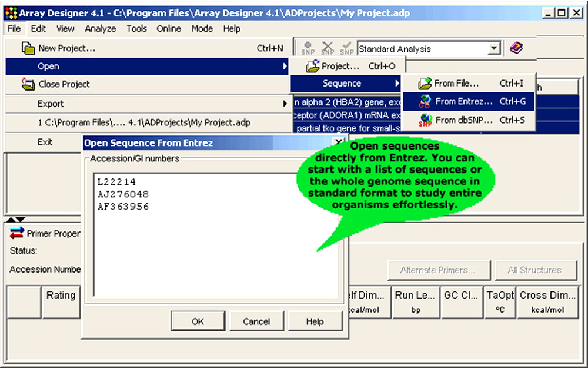The width and height of the screenshot is (588, 368).
Task: Click the All Structures button
Action: tap(536, 270)
